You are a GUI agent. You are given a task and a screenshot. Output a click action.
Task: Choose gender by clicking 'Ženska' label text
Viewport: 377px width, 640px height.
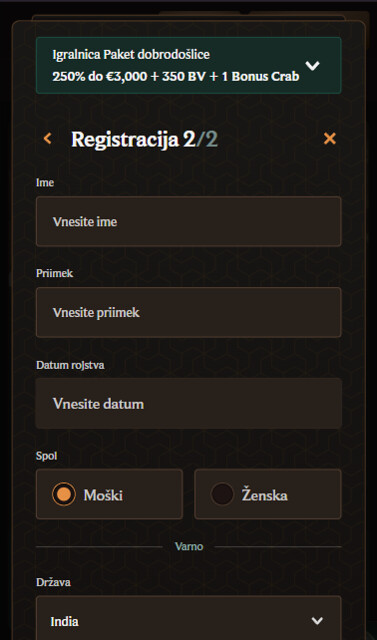[264, 495]
